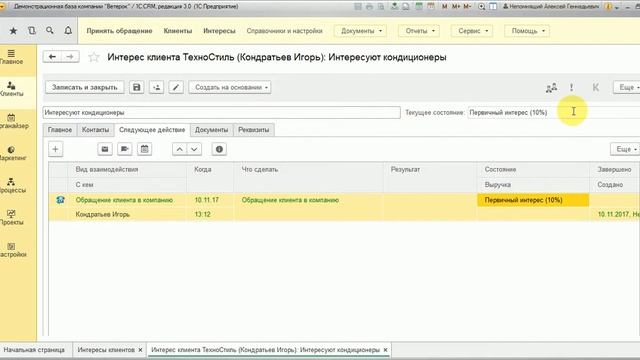Close the Интерес клиента ТехноСтиль bottom tab
Screen dimensions: 640x360
[385, 350]
